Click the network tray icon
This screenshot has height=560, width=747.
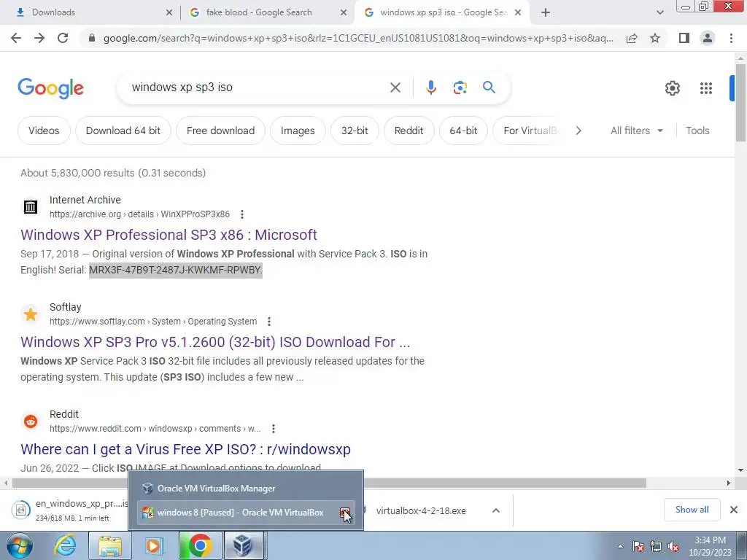pyautogui.click(x=656, y=546)
